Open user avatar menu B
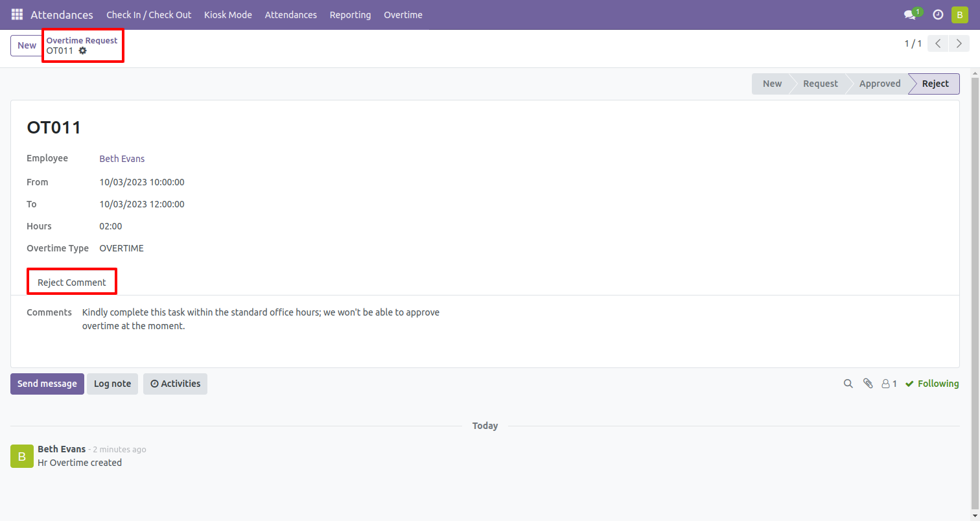 tap(960, 14)
